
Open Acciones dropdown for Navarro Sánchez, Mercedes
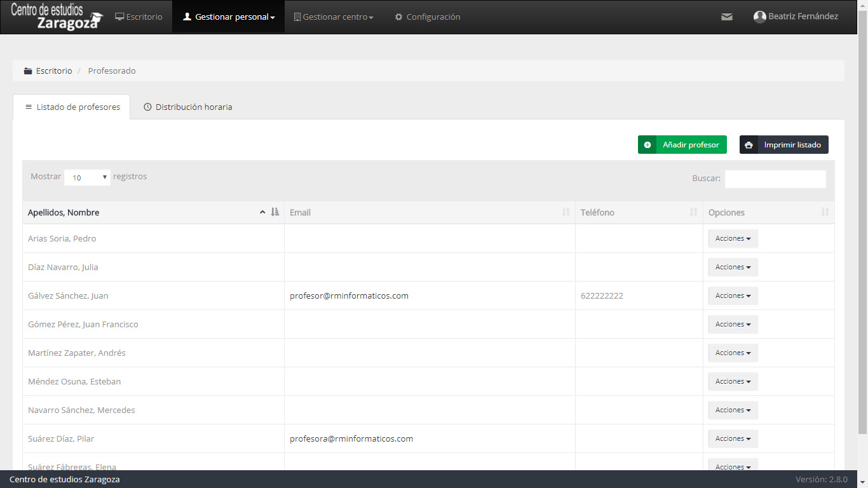733,410
